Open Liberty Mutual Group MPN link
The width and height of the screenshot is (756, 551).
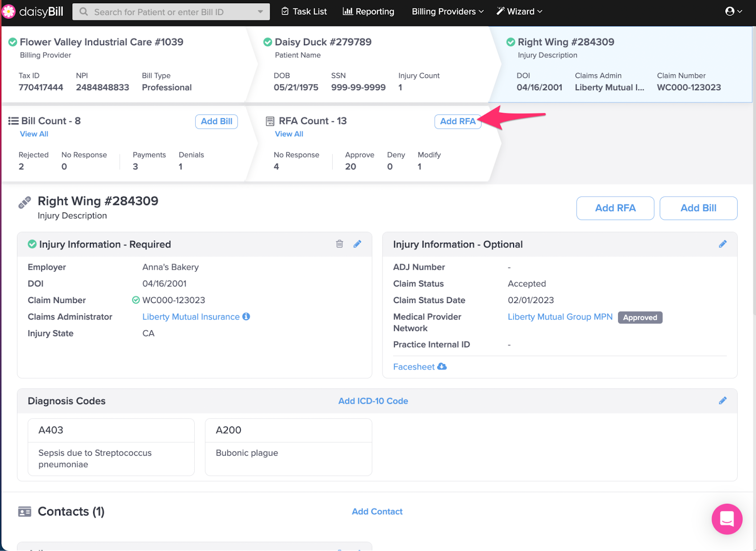click(560, 317)
